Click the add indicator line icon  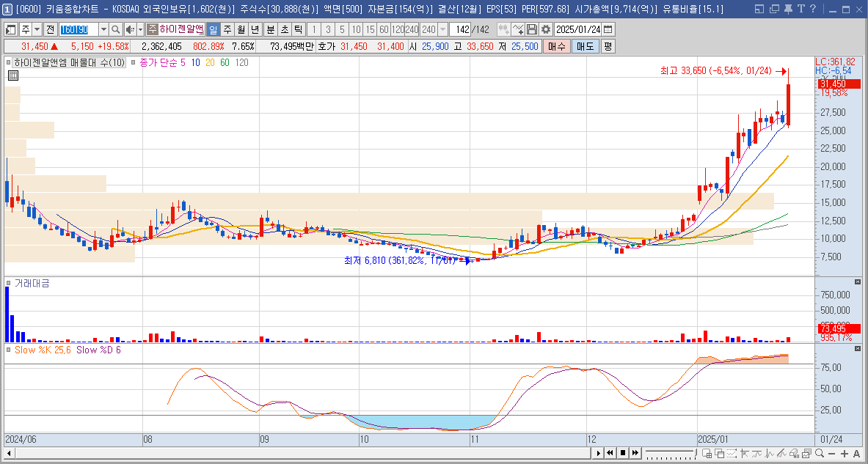coord(517,30)
